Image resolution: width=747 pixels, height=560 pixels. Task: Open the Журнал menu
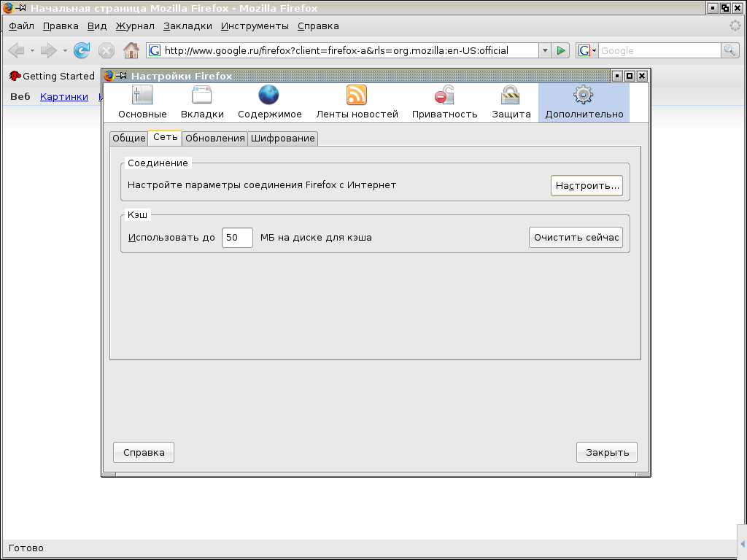(135, 26)
